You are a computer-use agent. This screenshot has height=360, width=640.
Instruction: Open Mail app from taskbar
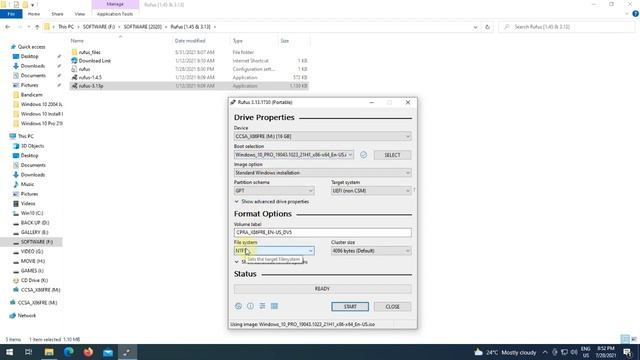[108, 352]
